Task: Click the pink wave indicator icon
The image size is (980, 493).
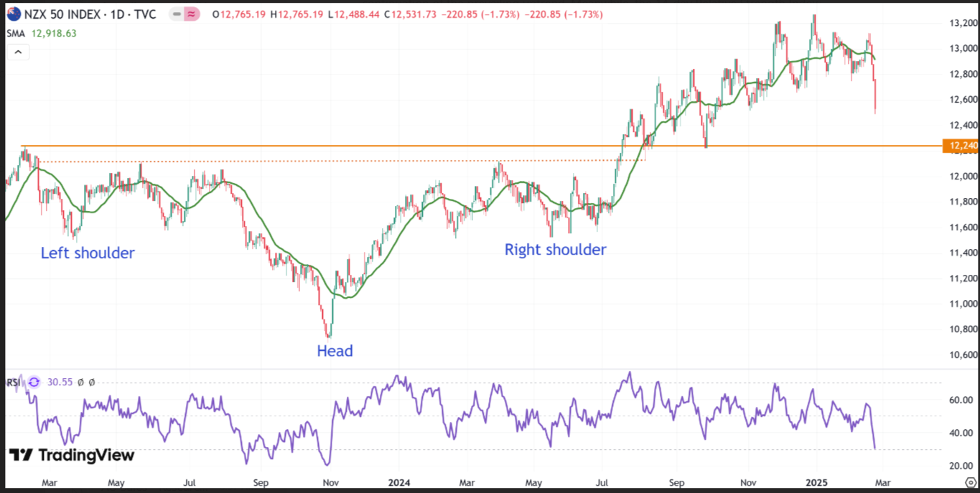Action: (192, 14)
